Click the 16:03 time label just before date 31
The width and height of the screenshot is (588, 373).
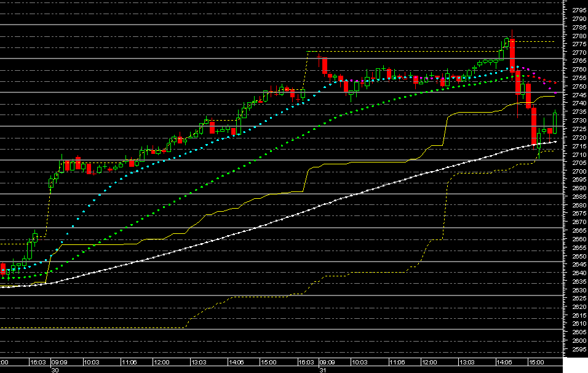coord(306,363)
